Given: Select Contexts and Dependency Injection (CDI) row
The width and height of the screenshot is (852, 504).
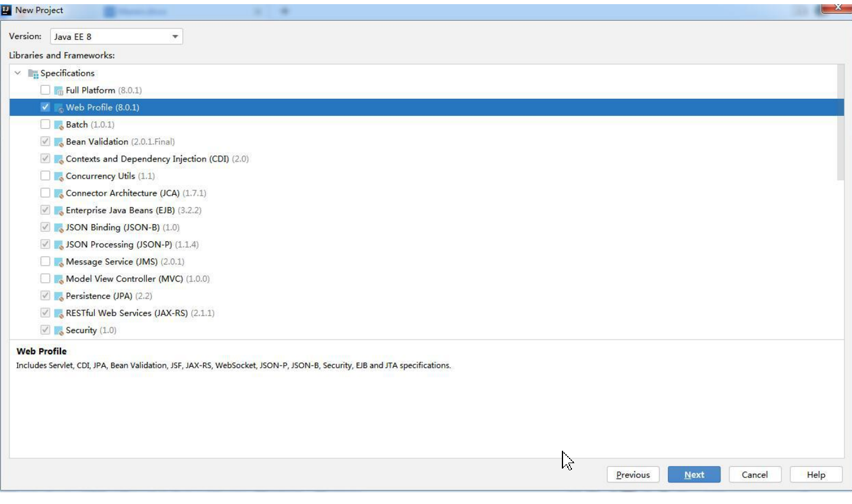Looking at the screenshot, I should click(x=423, y=159).
